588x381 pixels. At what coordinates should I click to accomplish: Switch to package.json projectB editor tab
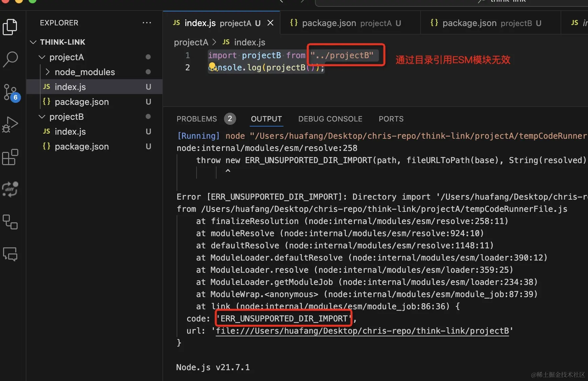491,23
